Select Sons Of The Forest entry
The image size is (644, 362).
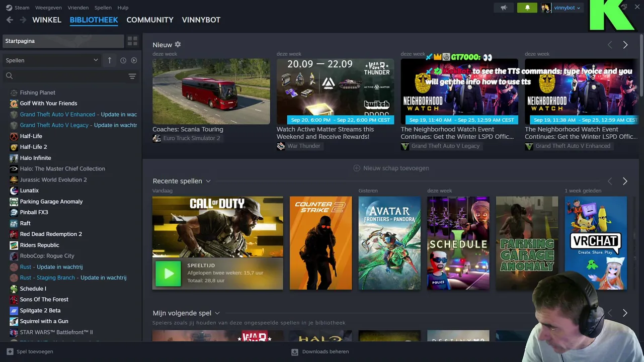click(44, 300)
